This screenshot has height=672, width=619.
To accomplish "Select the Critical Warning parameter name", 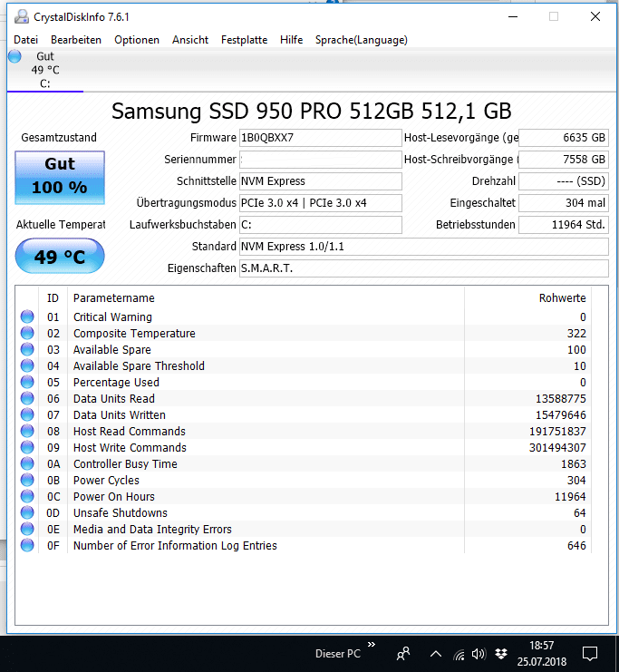I will tap(112, 317).
